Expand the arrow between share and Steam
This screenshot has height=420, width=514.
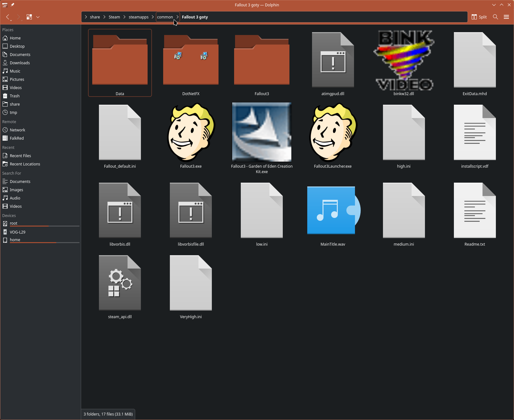pyautogui.click(x=104, y=17)
